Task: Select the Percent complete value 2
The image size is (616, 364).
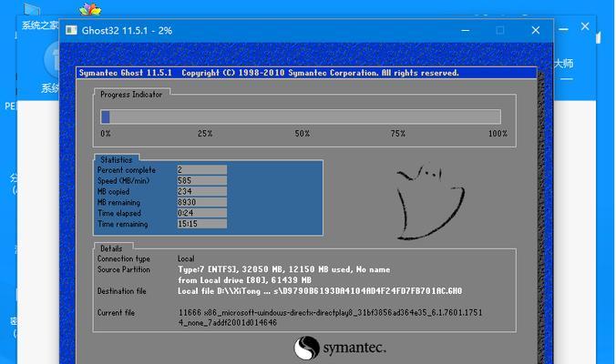Action: pos(201,170)
